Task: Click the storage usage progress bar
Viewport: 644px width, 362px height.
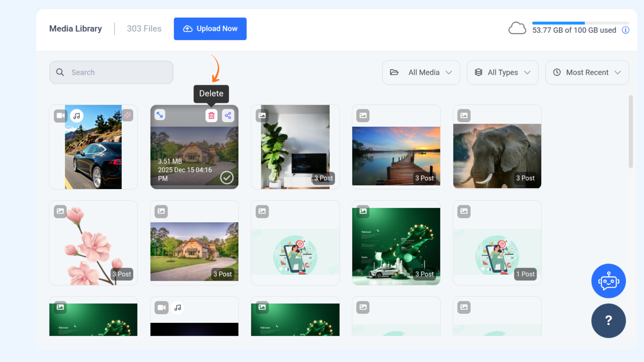Action: click(580, 23)
